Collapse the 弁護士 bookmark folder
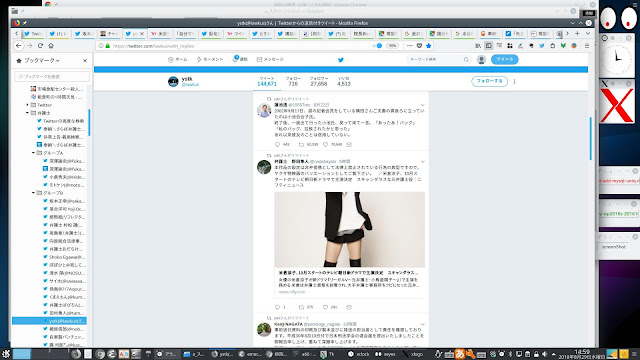Image resolution: width=640 pixels, height=360 pixels. click(27, 113)
